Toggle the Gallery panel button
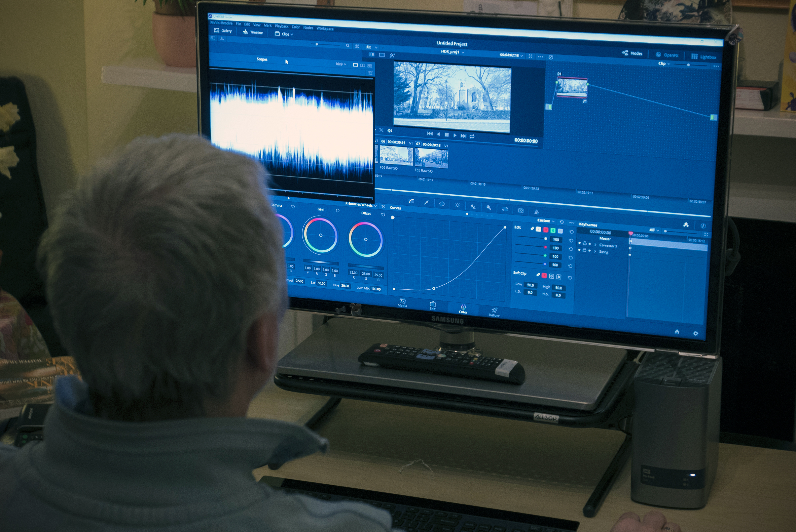This screenshot has width=796, height=532. coord(223,31)
